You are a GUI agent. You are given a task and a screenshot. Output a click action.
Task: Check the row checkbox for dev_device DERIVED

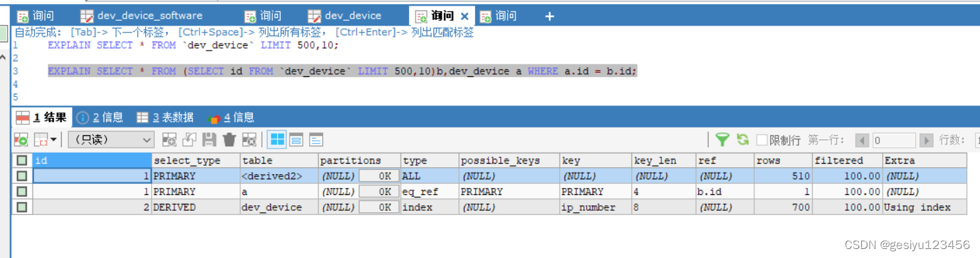tap(22, 207)
